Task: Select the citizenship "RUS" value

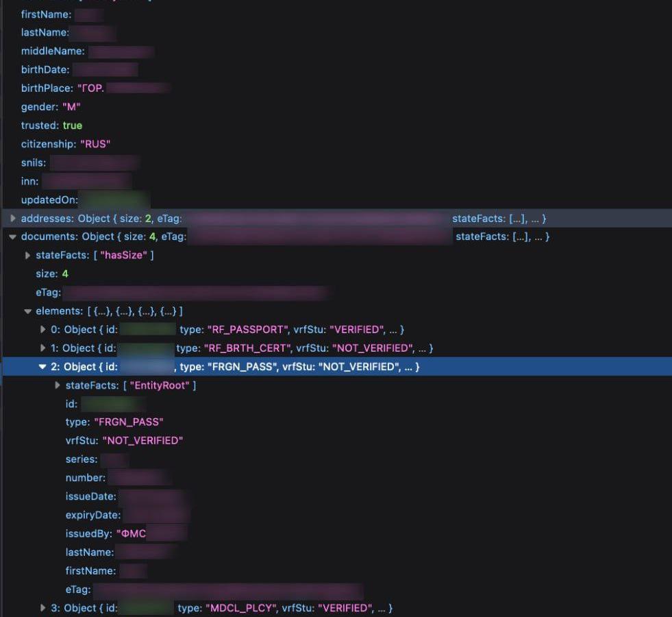Action: 95,144
